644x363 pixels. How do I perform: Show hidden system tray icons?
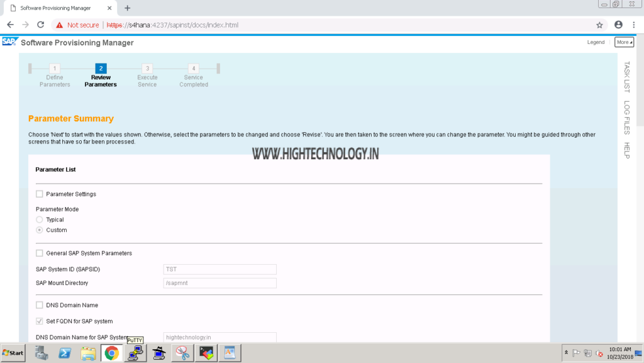click(x=566, y=353)
